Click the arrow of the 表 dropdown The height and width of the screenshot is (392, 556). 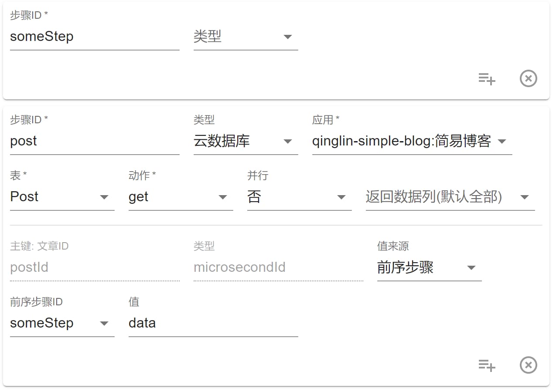point(104,198)
